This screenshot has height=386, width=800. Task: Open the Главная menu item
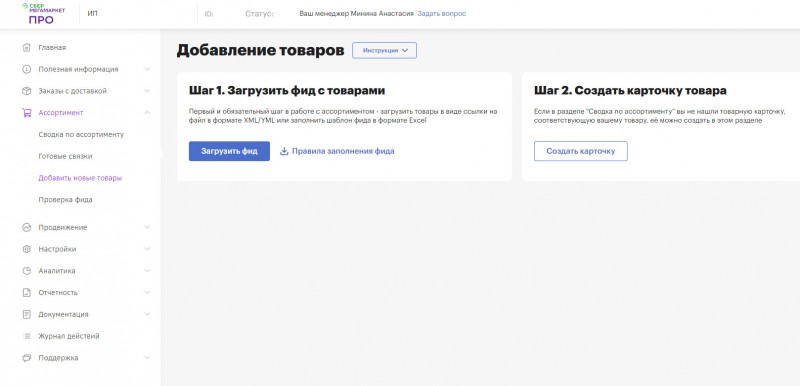52,47
